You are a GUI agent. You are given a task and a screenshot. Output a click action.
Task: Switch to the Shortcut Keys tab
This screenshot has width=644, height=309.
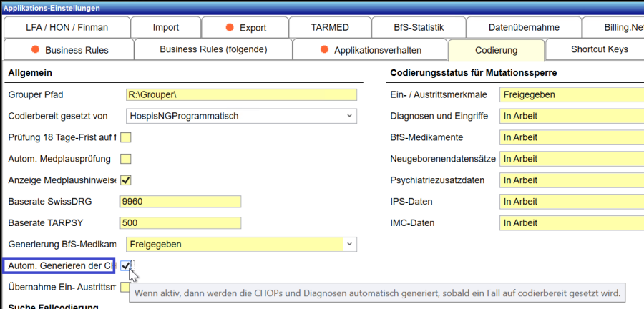(599, 50)
